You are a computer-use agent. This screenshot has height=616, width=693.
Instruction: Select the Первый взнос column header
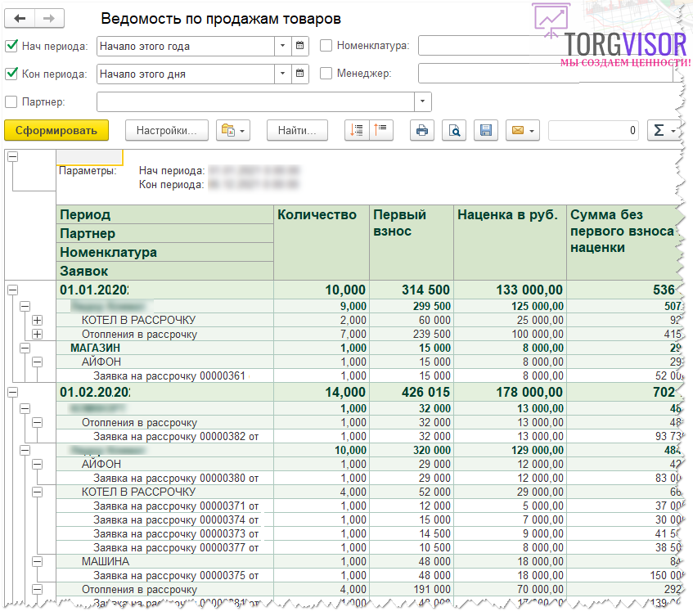[412, 242]
